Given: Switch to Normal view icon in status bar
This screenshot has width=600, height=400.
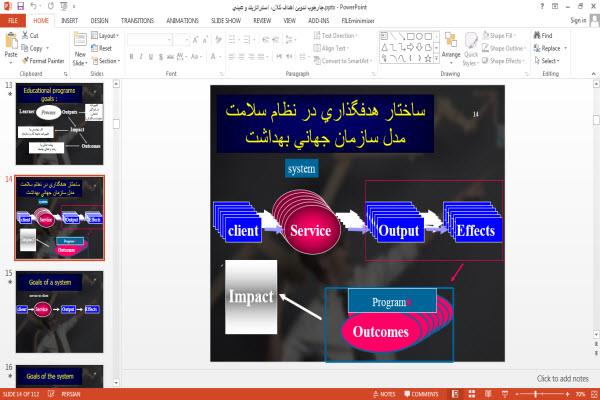Looking at the screenshot, I should [455, 394].
